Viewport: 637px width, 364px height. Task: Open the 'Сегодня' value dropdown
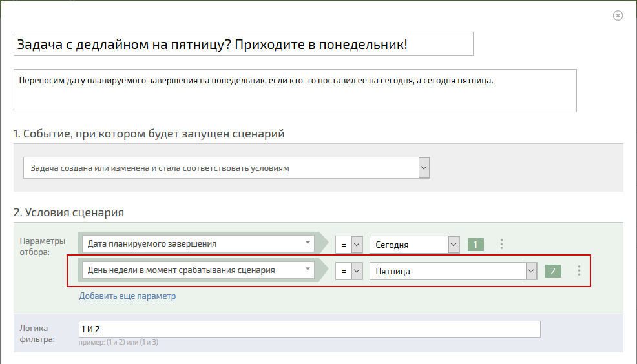pos(414,245)
